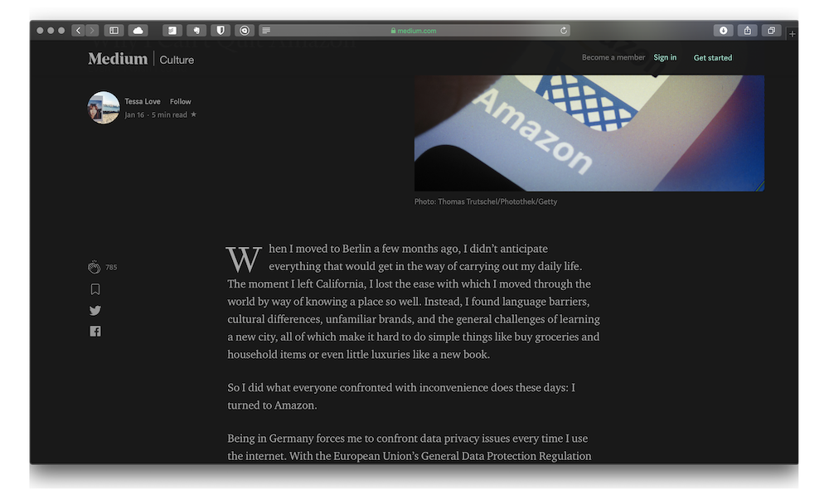Open iCloud tabs cloud icon
Viewport: 829px width, 504px height.
pos(138,31)
